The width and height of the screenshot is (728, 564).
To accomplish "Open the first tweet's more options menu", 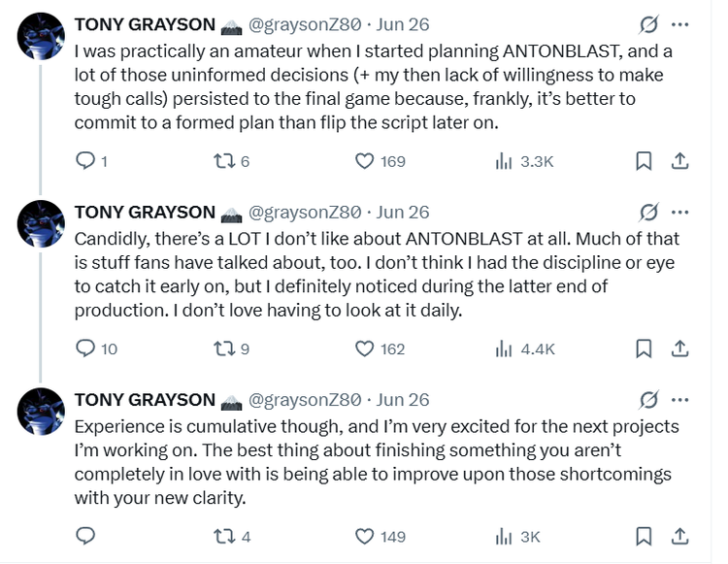I will tap(680, 24).
